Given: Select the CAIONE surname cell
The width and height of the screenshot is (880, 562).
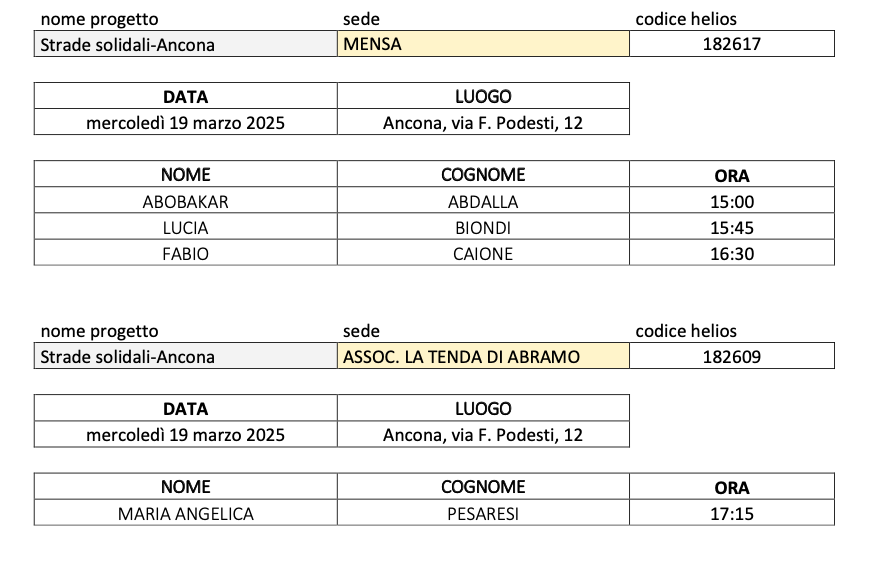Looking at the screenshot, I should tap(483, 253).
